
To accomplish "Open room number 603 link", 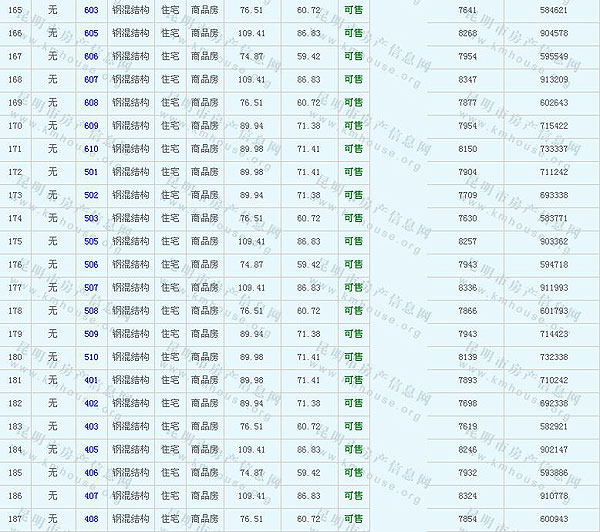I will click(x=91, y=10).
